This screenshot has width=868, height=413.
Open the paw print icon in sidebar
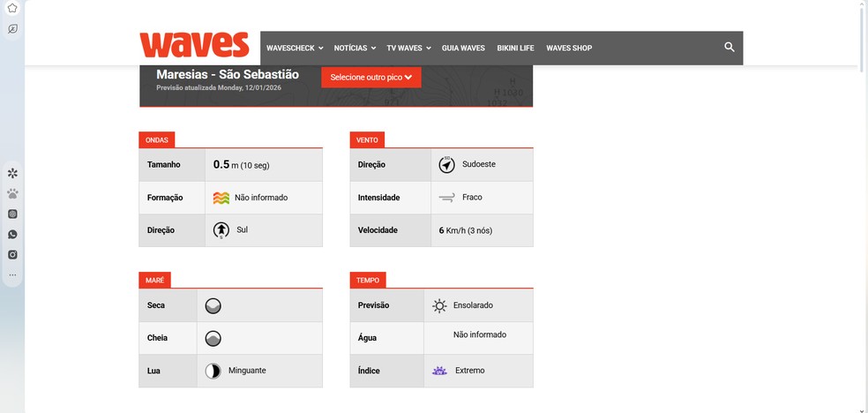tap(12, 194)
